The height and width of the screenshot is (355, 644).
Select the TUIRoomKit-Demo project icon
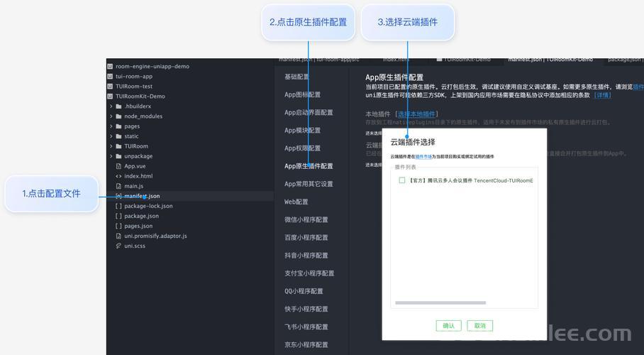click(110, 97)
